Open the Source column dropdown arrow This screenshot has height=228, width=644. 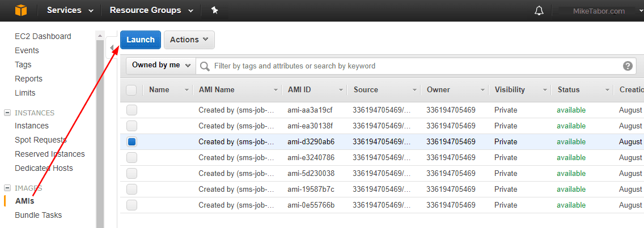pos(415,90)
